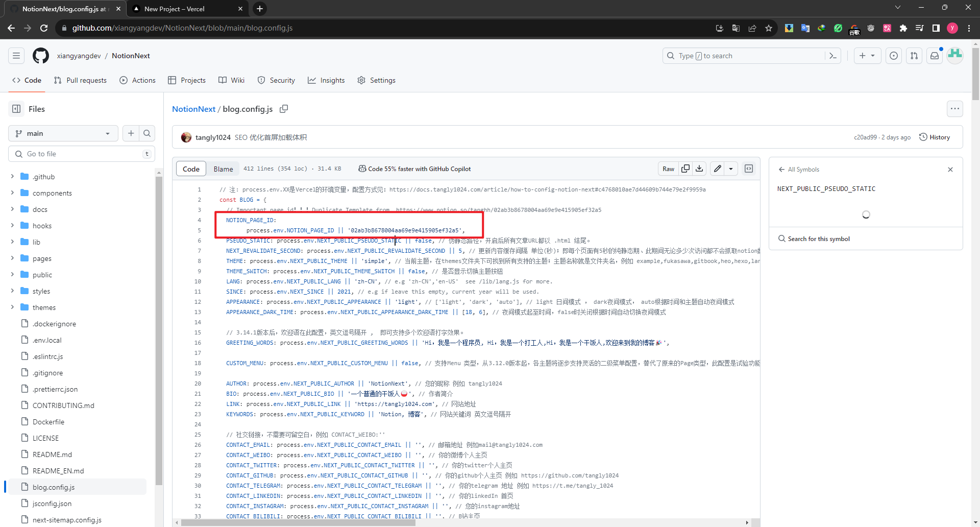Copy the blog.config.js file path
This screenshot has width=980, height=527.
284,109
